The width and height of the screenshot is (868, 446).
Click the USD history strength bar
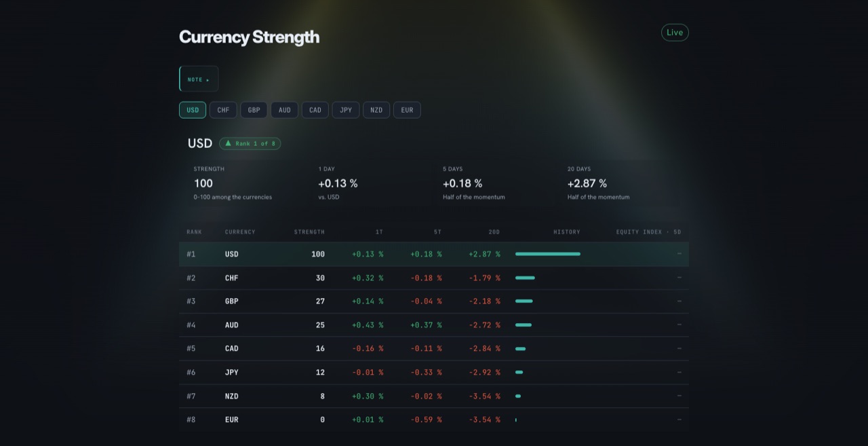click(x=548, y=254)
